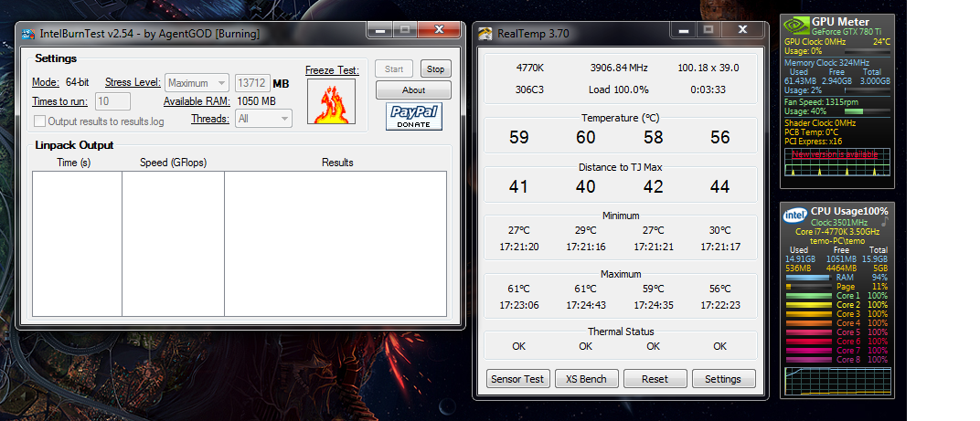Click the RealTemp title bar app icon

[485, 34]
